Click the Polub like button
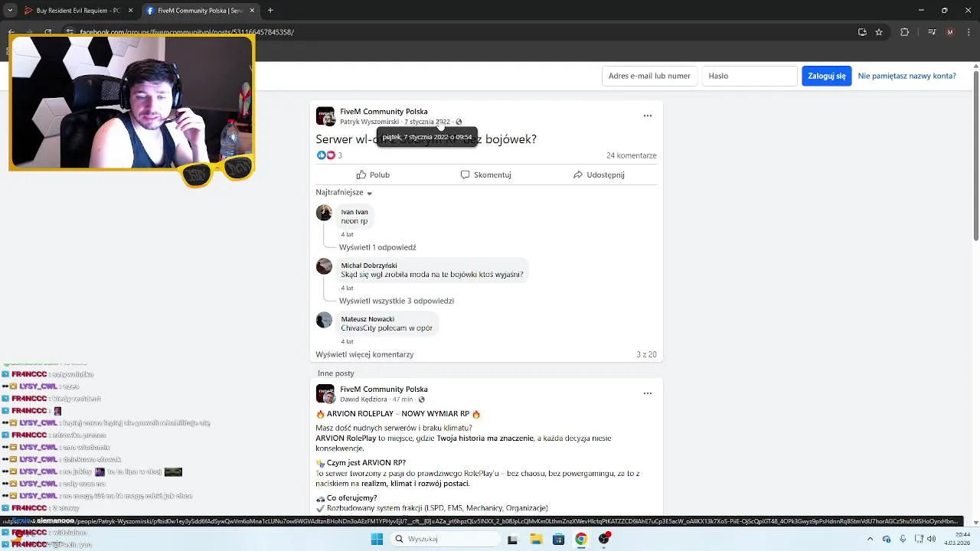 (374, 174)
